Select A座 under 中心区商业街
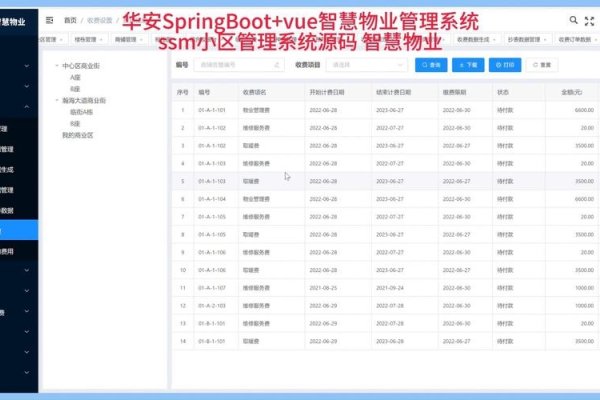This screenshot has height=400, width=600. coord(75,77)
